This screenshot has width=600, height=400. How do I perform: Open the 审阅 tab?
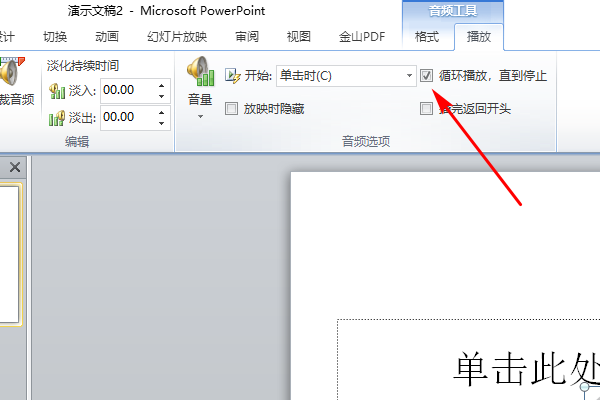tap(247, 37)
